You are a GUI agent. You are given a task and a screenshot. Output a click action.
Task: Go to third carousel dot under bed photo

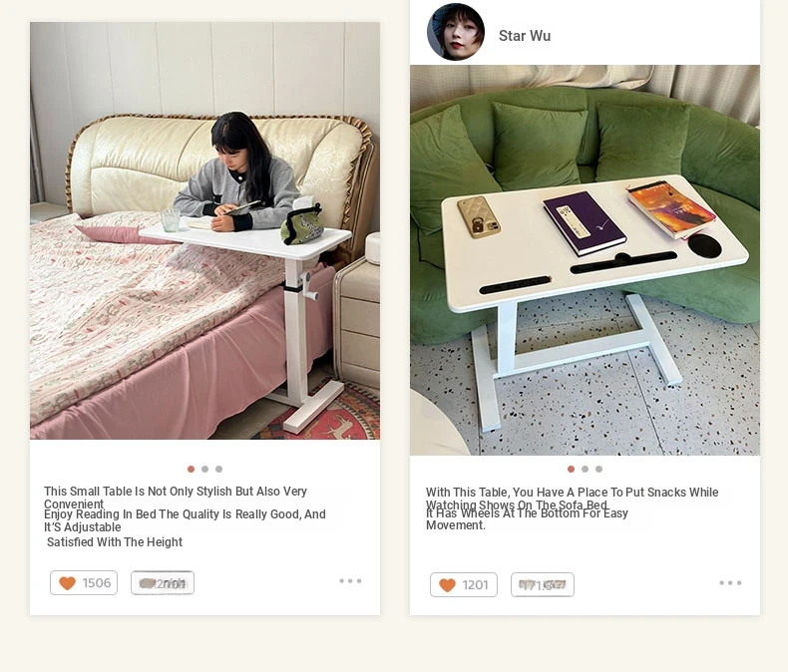(219, 469)
